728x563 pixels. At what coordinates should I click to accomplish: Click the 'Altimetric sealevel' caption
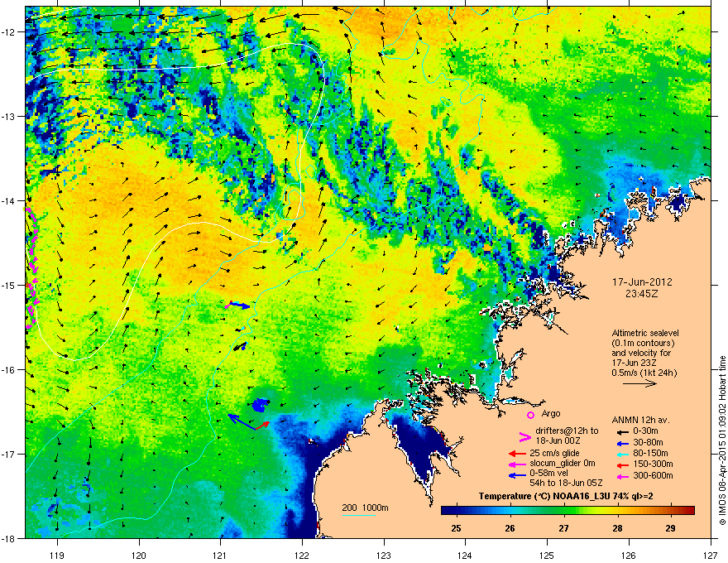tap(645, 333)
